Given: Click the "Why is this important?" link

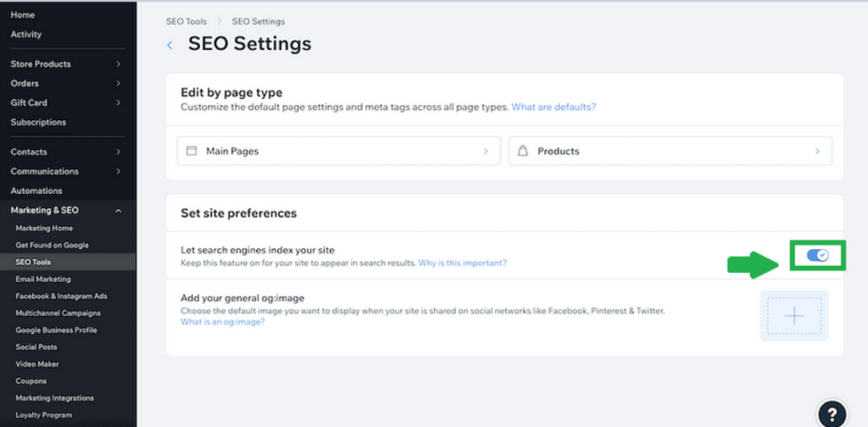Looking at the screenshot, I should click(x=463, y=263).
